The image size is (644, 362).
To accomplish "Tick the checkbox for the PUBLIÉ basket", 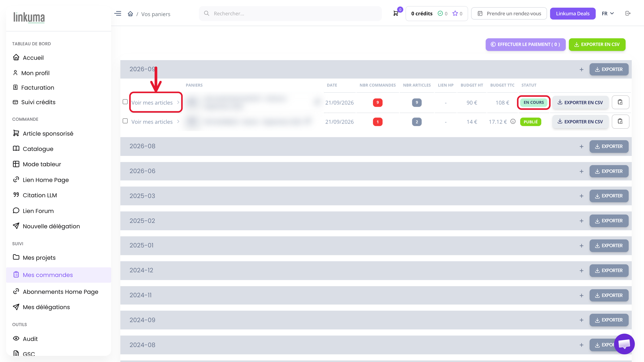I will (x=125, y=121).
